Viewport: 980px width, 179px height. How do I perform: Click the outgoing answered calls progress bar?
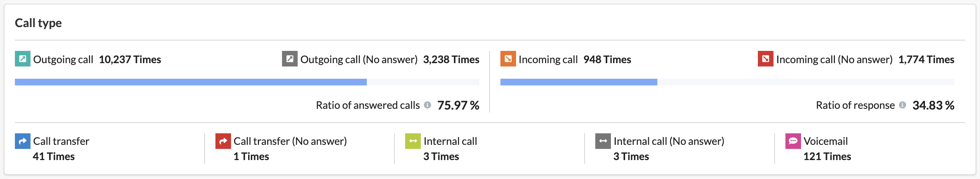[247, 82]
